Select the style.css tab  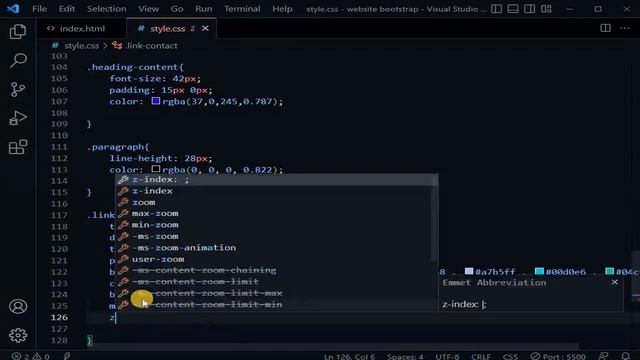pos(168,29)
